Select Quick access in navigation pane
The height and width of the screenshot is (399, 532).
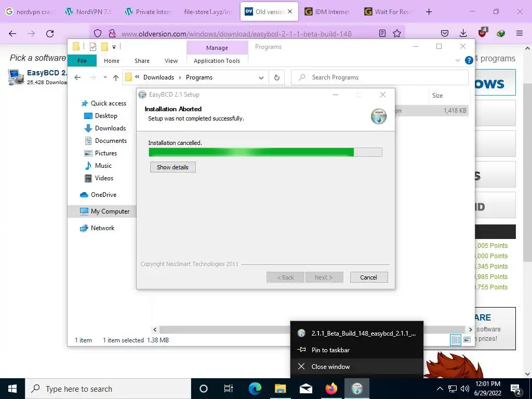pyautogui.click(x=104, y=103)
